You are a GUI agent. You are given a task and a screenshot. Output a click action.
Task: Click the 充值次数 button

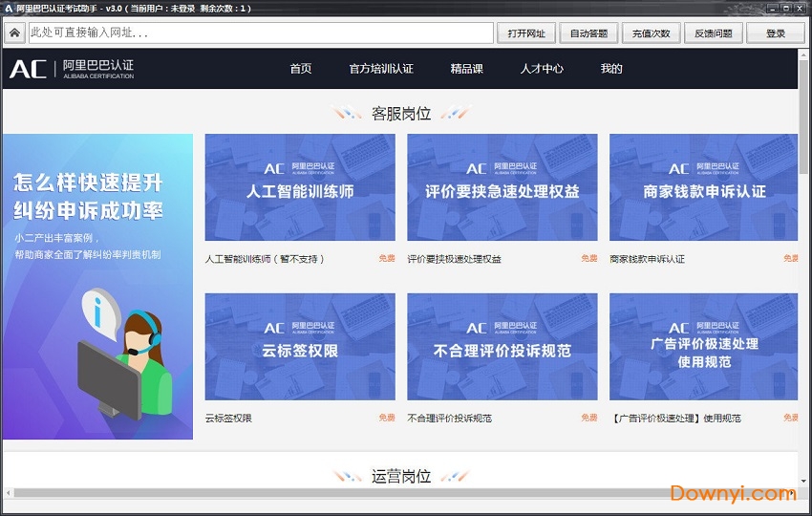point(651,33)
